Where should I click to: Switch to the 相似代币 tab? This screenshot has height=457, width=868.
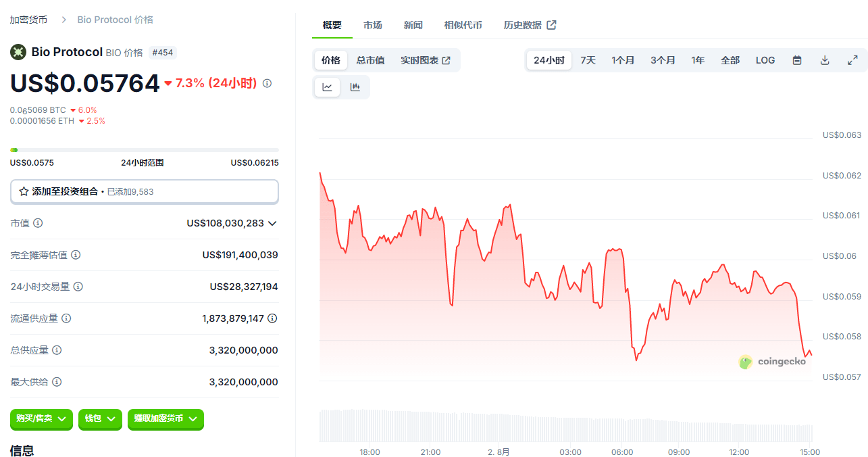(463, 25)
